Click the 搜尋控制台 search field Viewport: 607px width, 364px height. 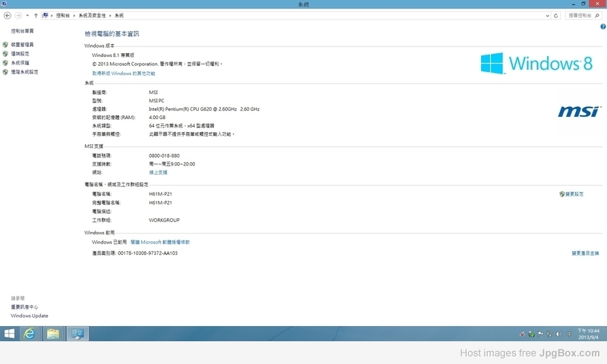(x=581, y=15)
